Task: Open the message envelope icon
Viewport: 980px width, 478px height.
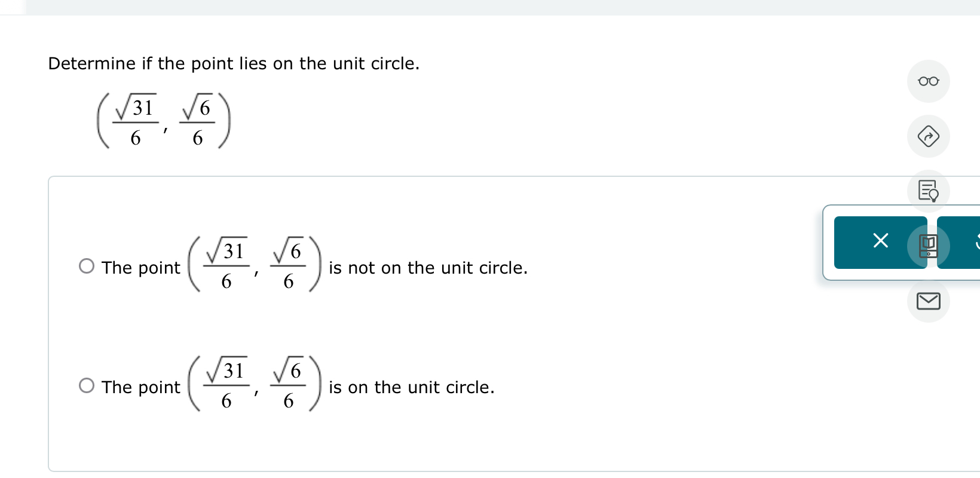Action: tap(928, 301)
